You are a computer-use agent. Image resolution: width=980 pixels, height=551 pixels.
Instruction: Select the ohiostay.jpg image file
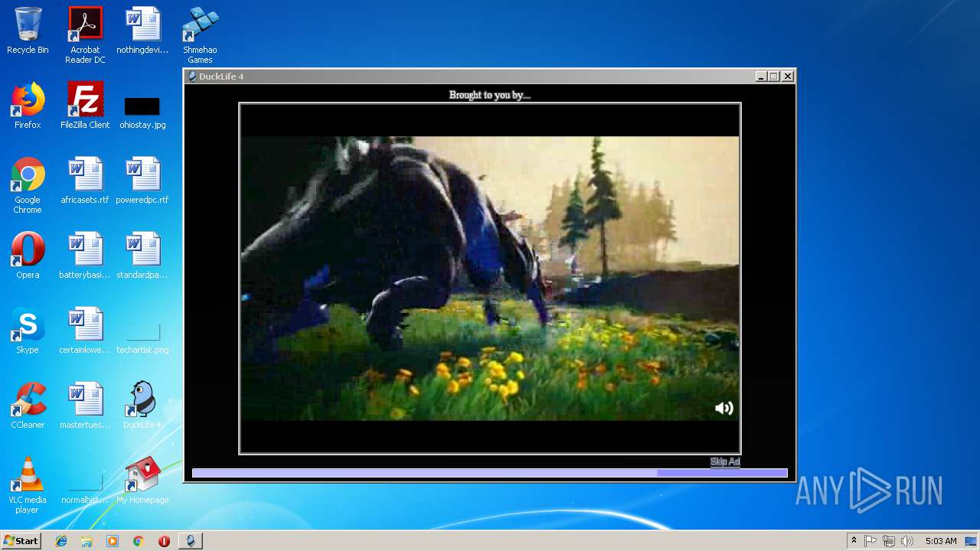pos(142,112)
